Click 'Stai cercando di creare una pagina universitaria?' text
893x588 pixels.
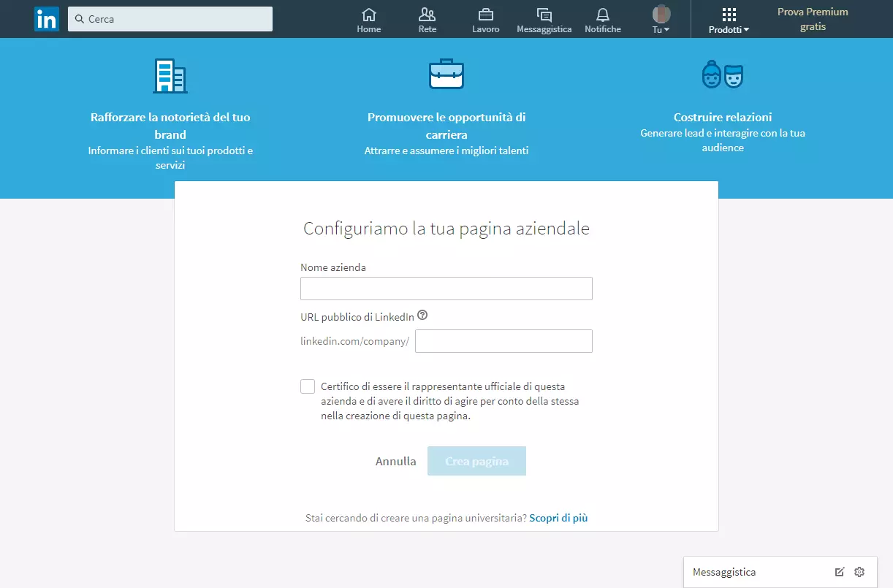tap(416, 518)
